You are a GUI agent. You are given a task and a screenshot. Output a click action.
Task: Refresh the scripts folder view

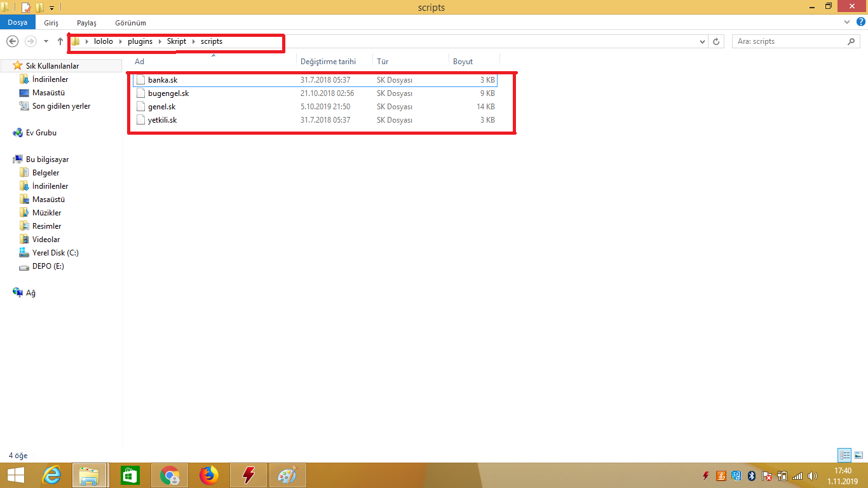(717, 41)
